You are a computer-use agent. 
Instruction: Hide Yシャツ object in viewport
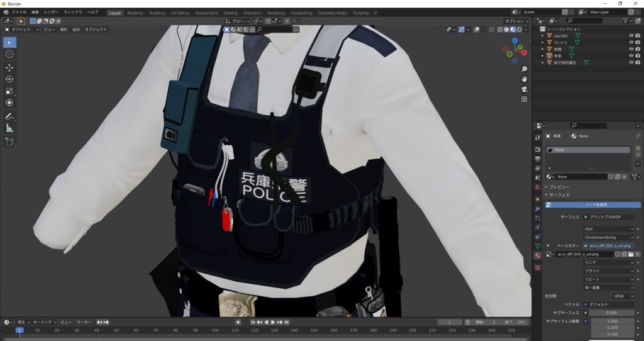coord(631,42)
